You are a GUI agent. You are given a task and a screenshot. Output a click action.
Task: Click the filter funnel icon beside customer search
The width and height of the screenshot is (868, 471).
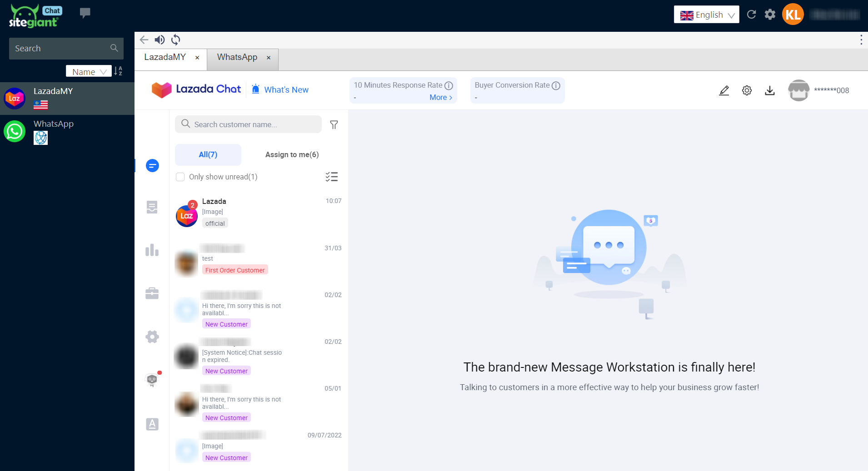334,125
